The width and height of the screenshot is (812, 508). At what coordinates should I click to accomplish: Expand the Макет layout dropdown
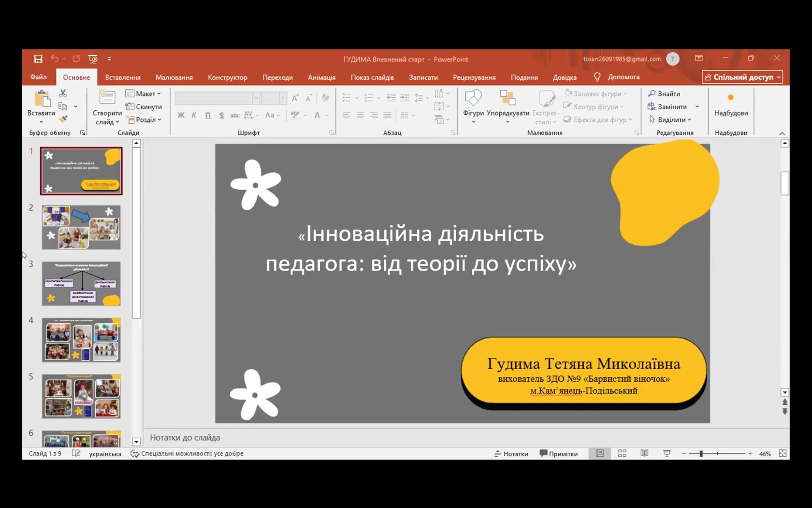tap(144, 93)
